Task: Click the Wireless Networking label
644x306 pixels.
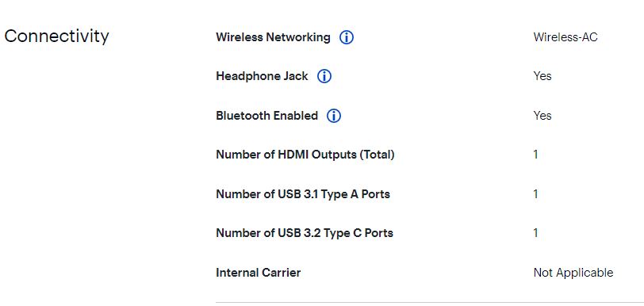Action: coord(273,37)
